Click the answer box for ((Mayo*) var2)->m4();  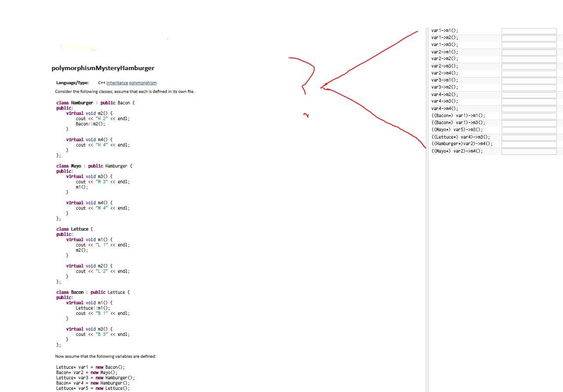tap(529, 150)
